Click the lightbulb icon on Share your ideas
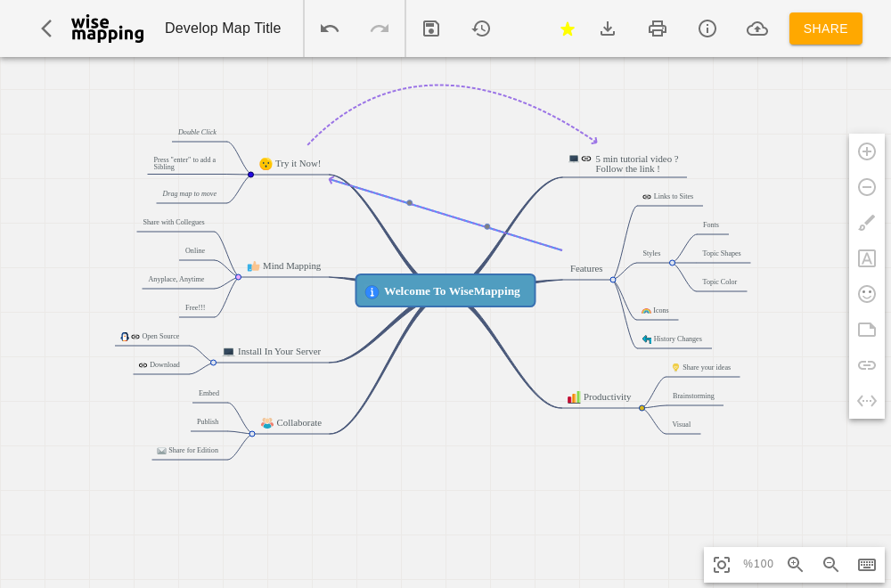 pos(675,368)
